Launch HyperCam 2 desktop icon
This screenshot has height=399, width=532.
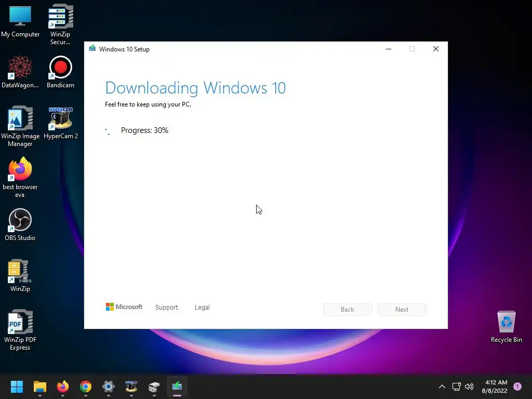tap(60, 123)
